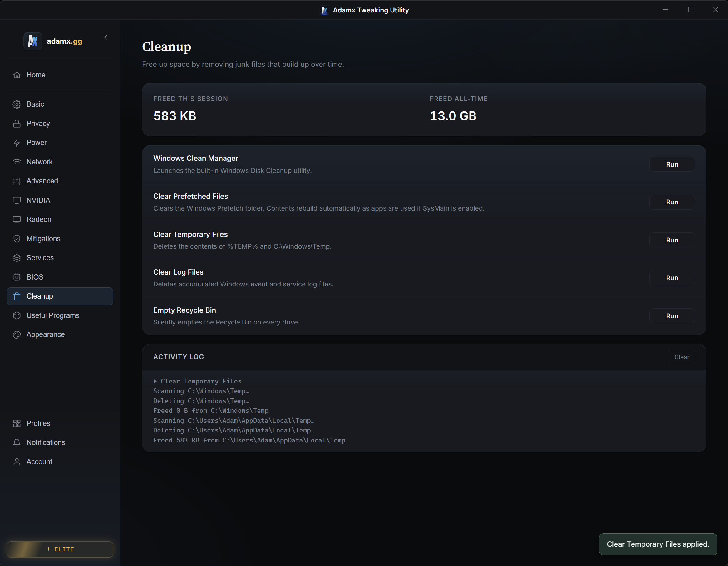The height and width of the screenshot is (566, 728).
Task: Click the Profiles grid icon
Action: (17, 423)
